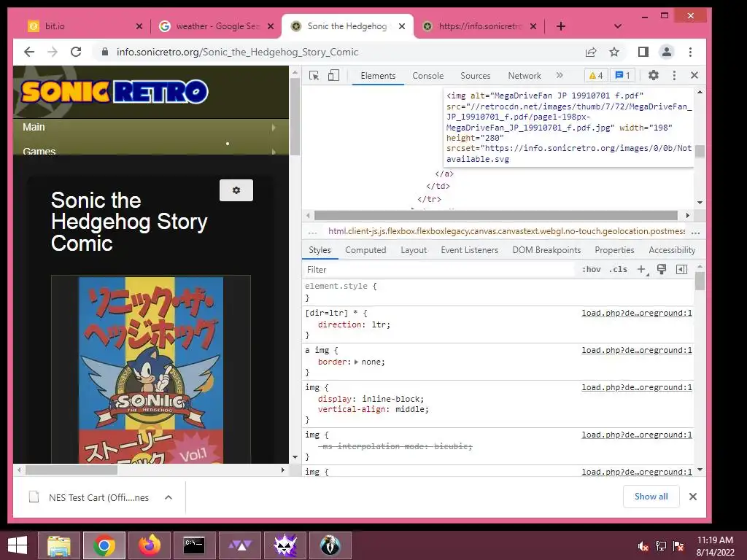This screenshot has height=560, width=747.
Task: Open load.php link beside a img rule
Action: (636, 350)
